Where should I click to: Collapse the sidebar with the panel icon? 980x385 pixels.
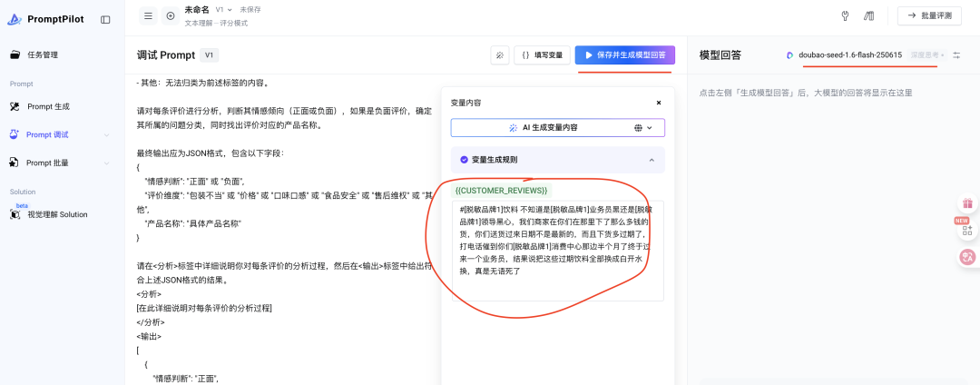(105, 19)
